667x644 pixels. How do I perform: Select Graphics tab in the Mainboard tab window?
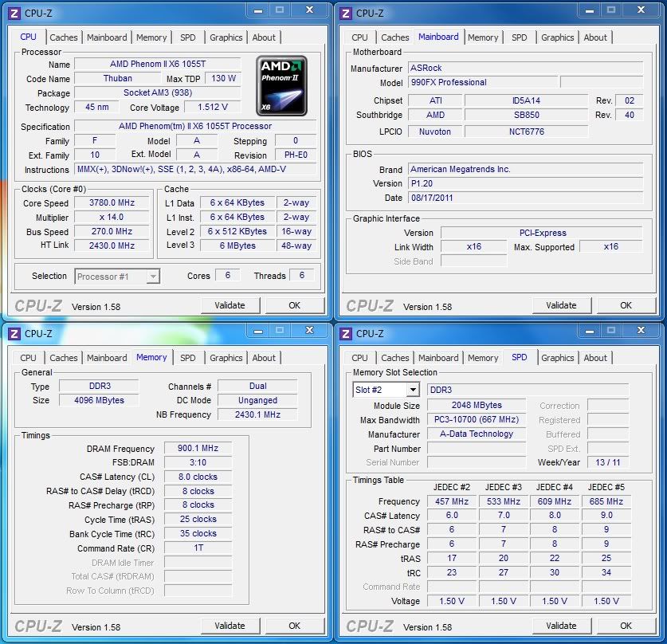(x=557, y=37)
